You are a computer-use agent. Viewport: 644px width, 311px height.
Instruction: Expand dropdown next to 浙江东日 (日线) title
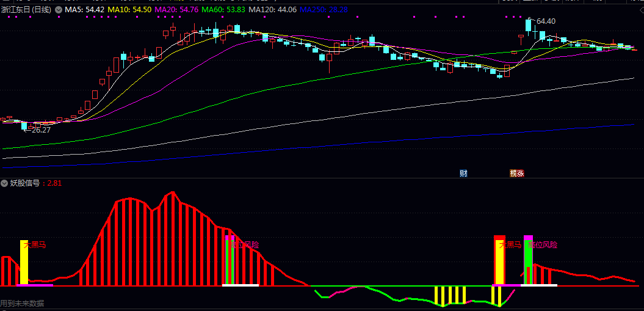click(x=59, y=9)
